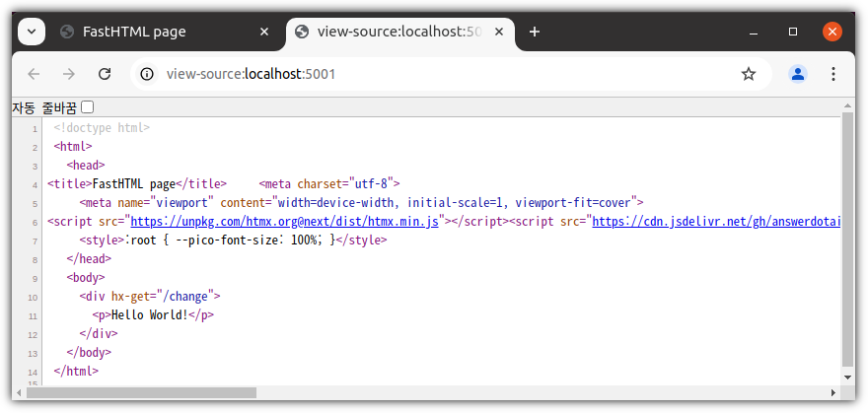Maximize the browser window
Viewport: 868px width, 413px height.
click(793, 33)
